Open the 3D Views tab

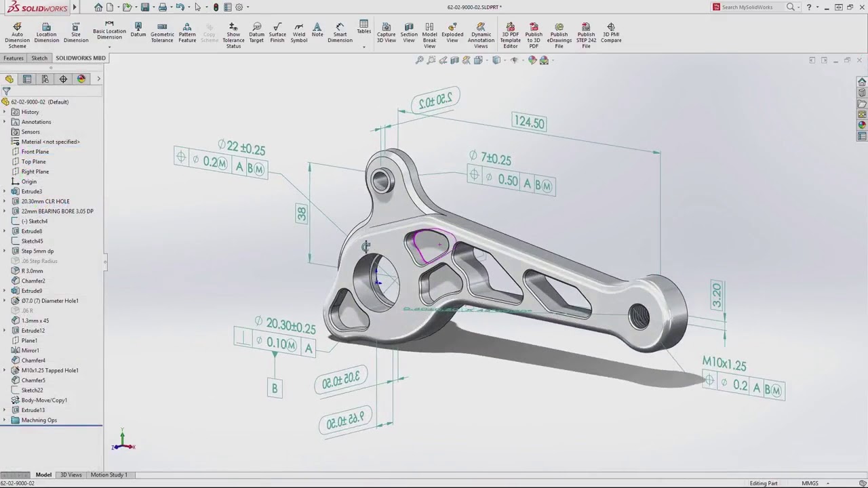(x=71, y=475)
